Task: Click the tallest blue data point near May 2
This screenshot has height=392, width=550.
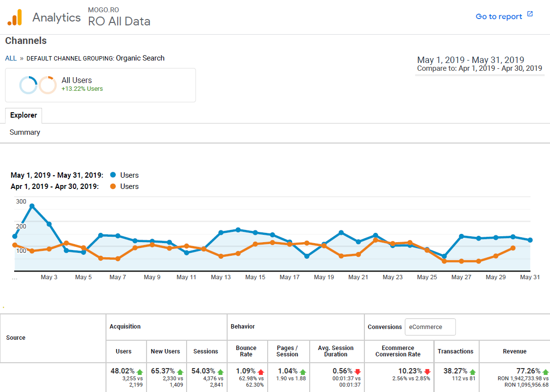Action: (x=32, y=206)
